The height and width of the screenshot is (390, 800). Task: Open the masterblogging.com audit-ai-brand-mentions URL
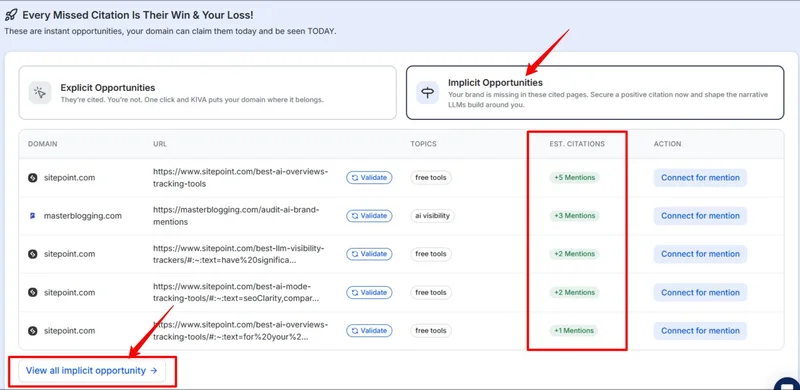coord(236,216)
